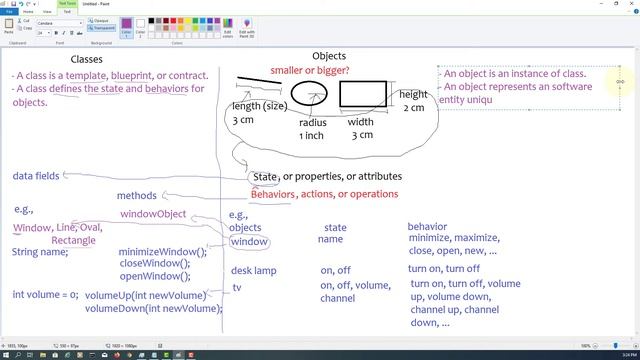
Task: Click the 'Classes' heading text on canvas
Action: (x=87, y=59)
